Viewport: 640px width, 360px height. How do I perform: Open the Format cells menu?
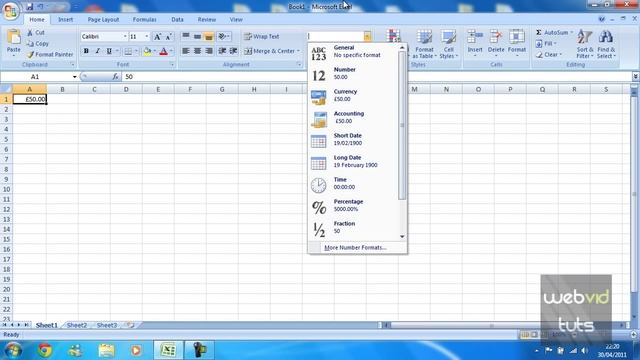pyautogui.click(x=517, y=43)
